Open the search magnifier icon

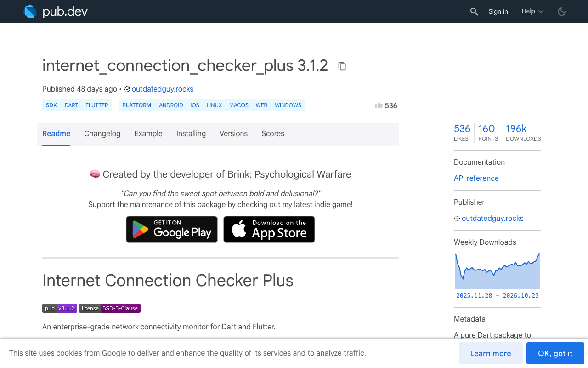tap(474, 11)
